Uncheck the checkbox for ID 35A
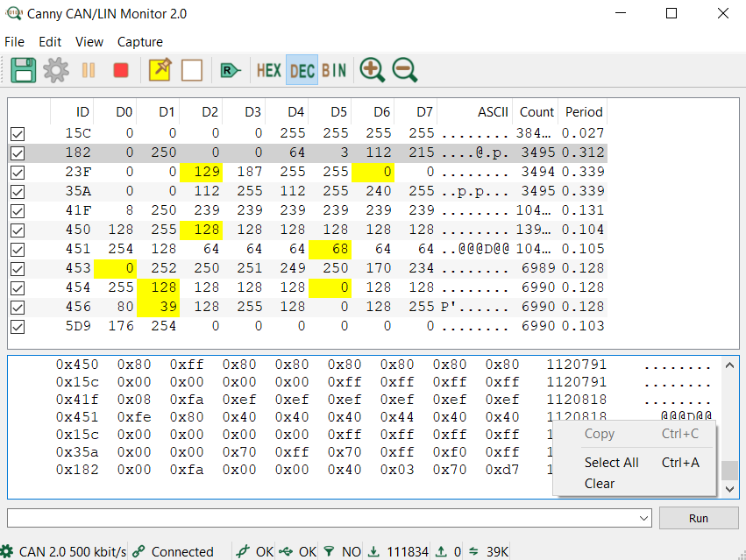Image resolution: width=746 pixels, height=560 pixels. point(18,192)
